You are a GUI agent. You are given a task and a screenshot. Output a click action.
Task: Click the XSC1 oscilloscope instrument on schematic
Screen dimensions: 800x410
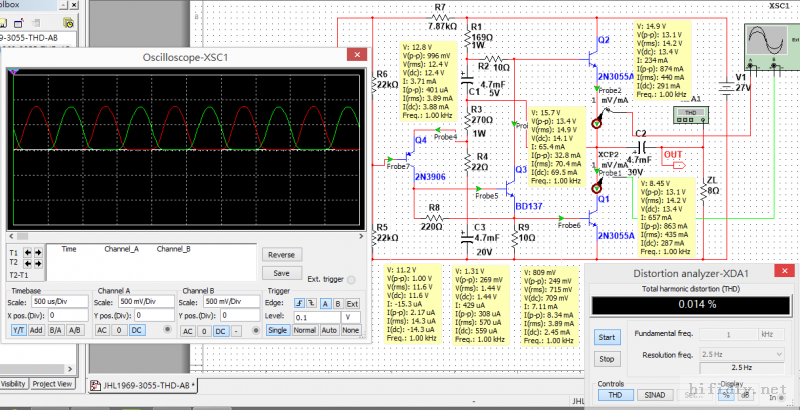point(766,41)
